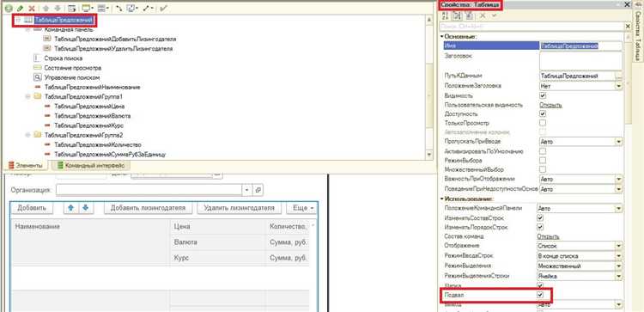Screen dimensions: 644x312
Task: Click the folder icon of ТаблицаПредложенийГруппа2
Action: tap(37, 135)
